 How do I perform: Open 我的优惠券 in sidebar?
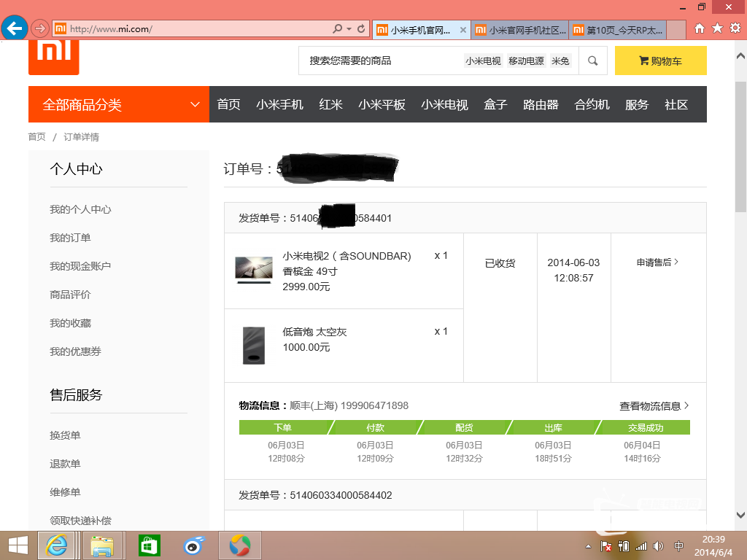(75, 351)
